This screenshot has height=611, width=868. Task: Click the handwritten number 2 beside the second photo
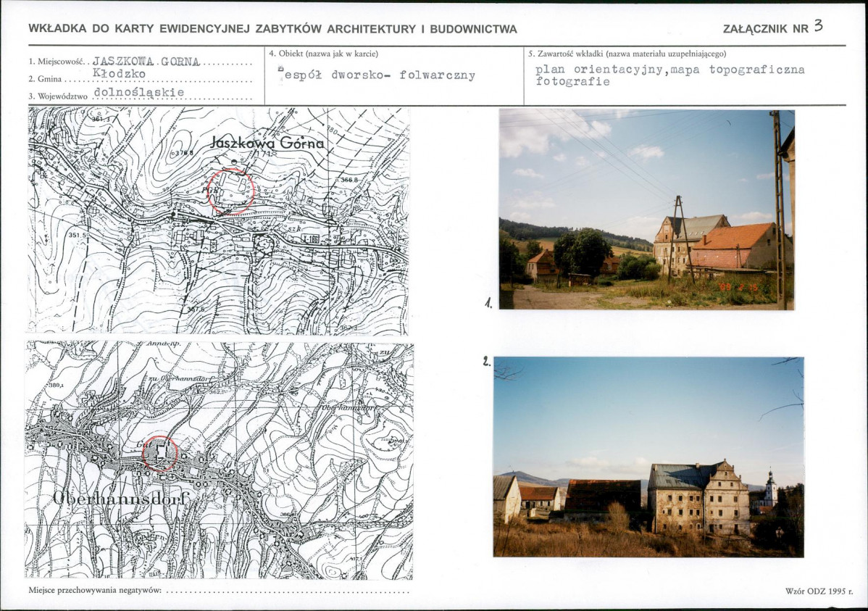pos(486,362)
